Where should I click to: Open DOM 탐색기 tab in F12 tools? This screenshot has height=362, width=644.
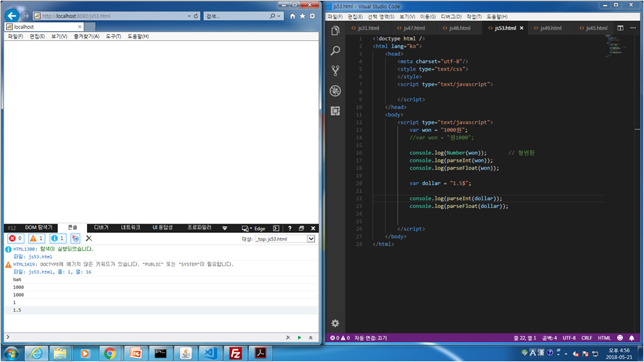pyautogui.click(x=39, y=228)
